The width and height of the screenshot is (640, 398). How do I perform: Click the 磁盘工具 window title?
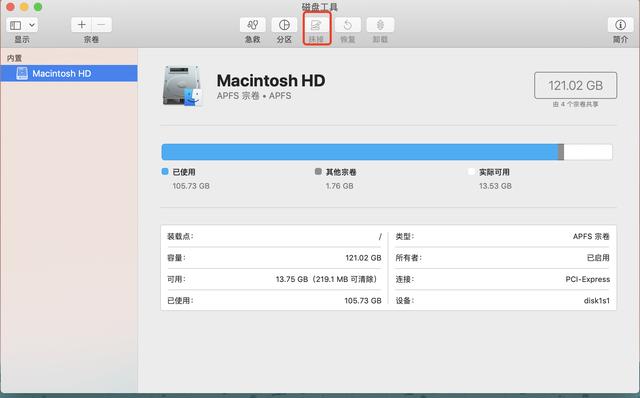pyautogui.click(x=320, y=7)
